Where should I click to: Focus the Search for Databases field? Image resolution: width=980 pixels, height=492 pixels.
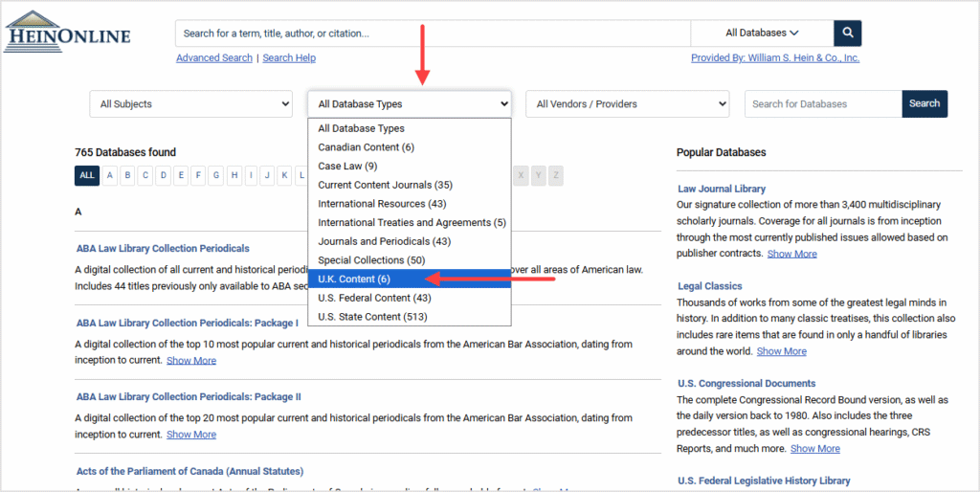click(x=823, y=103)
